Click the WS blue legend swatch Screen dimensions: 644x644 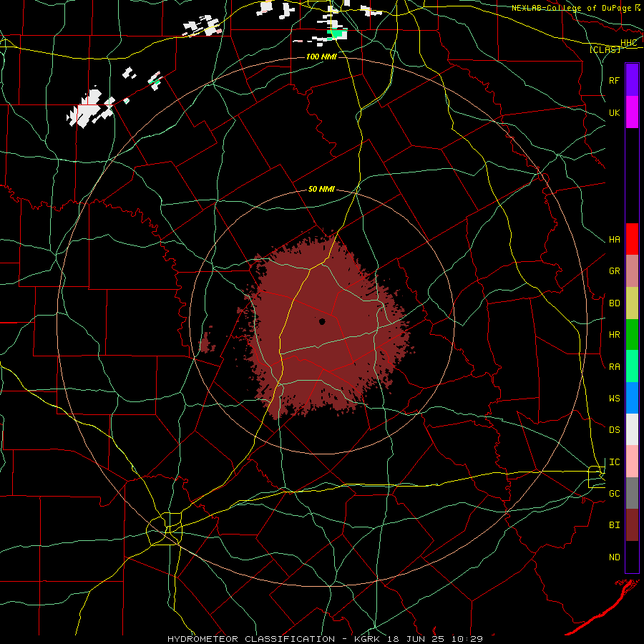tap(632, 398)
